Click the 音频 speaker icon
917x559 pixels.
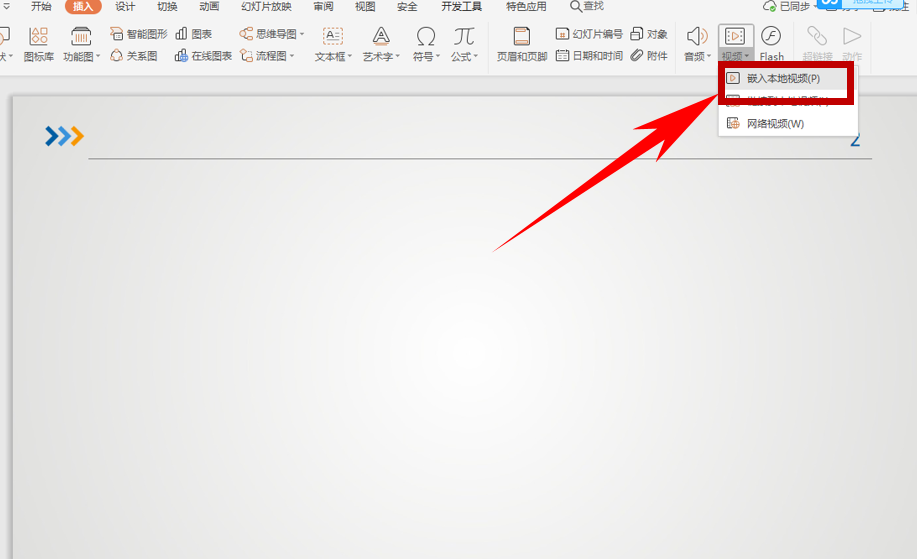(x=697, y=36)
